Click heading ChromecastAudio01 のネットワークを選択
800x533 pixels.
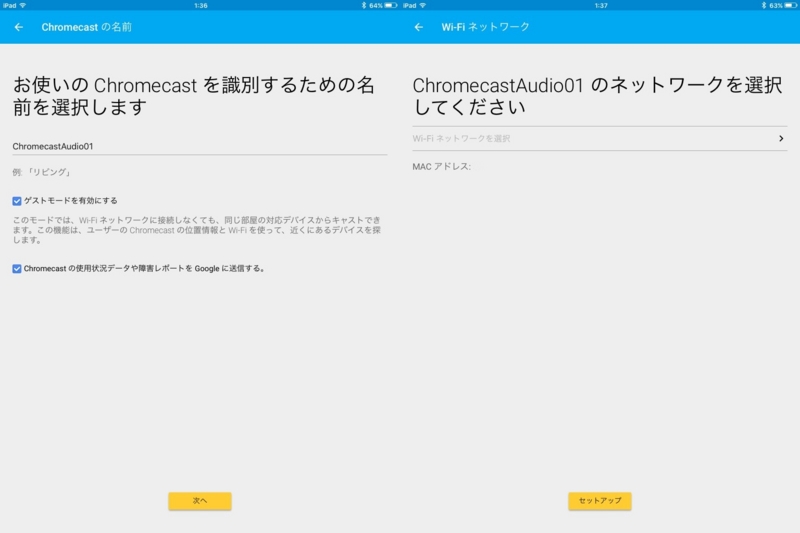point(597,96)
